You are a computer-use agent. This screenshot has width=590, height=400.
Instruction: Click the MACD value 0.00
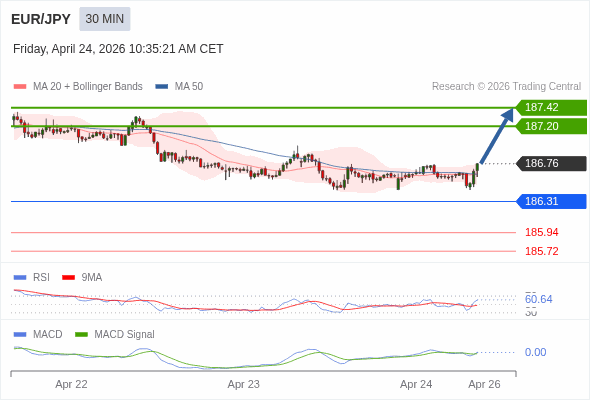coord(535,352)
